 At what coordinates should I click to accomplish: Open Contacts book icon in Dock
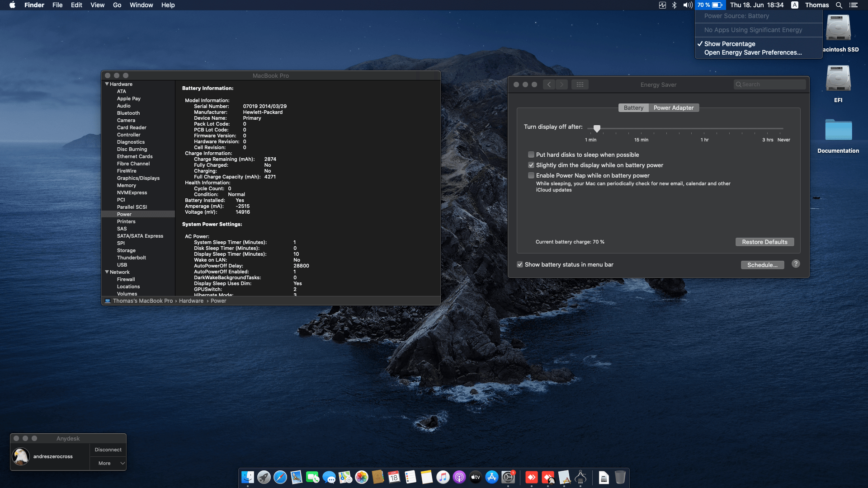(378, 477)
